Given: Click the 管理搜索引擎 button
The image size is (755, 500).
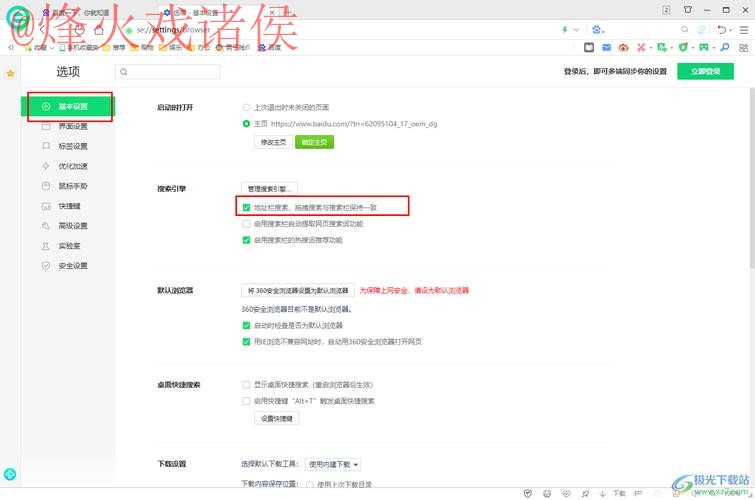Looking at the screenshot, I should [269, 188].
